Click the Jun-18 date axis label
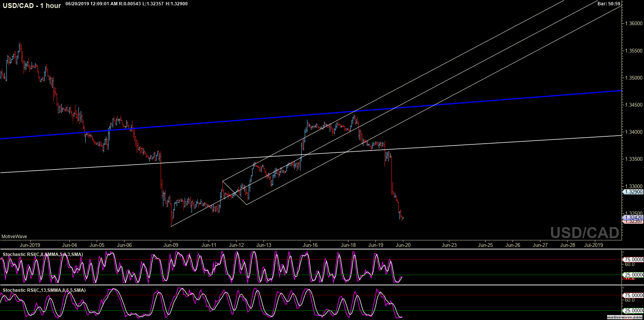Image resolution: width=644 pixels, height=320 pixels. (x=348, y=245)
